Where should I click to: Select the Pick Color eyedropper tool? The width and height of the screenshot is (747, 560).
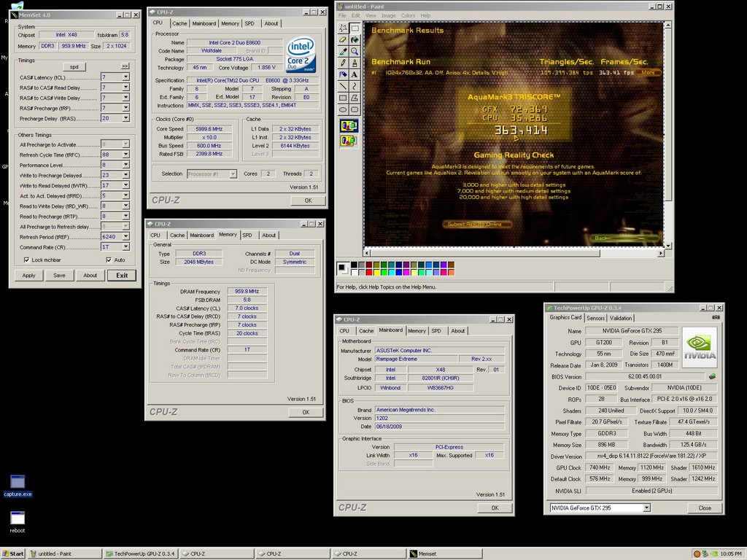pyautogui.click(x=343, y=51)
